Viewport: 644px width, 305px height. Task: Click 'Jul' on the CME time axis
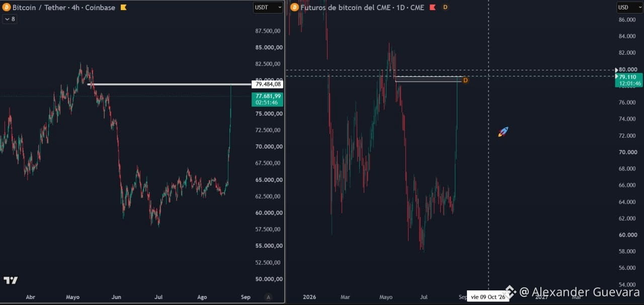pos(424,297)
